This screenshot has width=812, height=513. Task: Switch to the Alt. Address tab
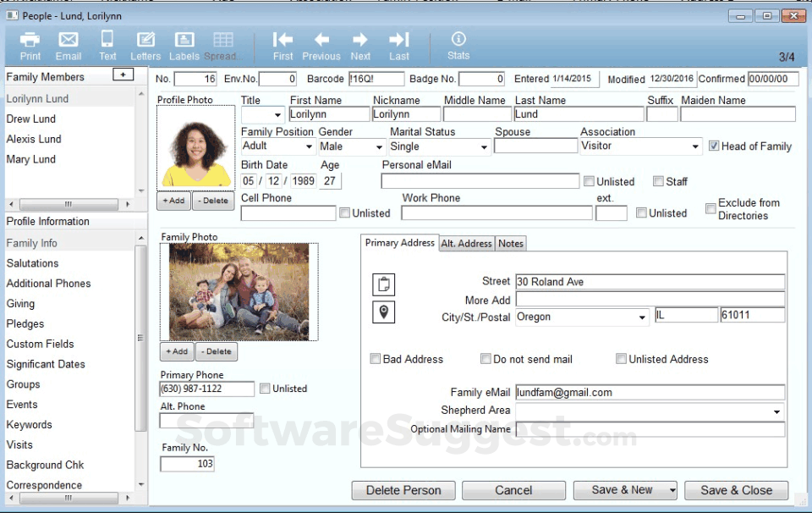click(466, 243)
